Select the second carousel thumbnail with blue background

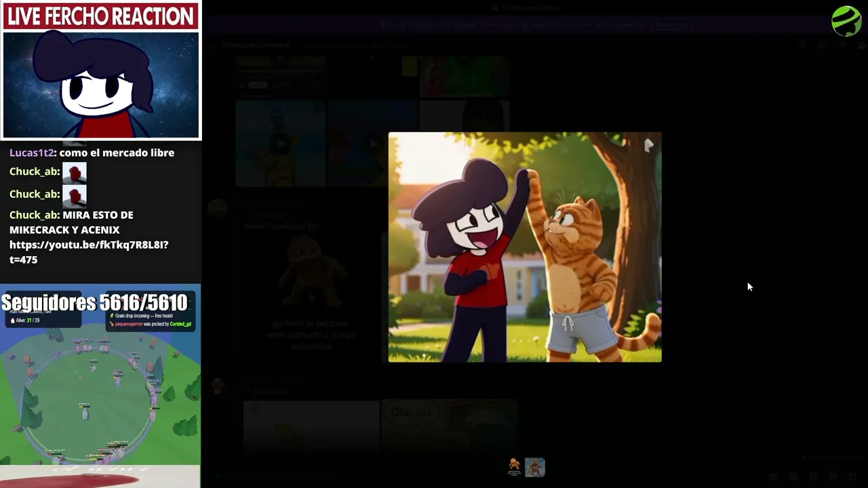535,466
